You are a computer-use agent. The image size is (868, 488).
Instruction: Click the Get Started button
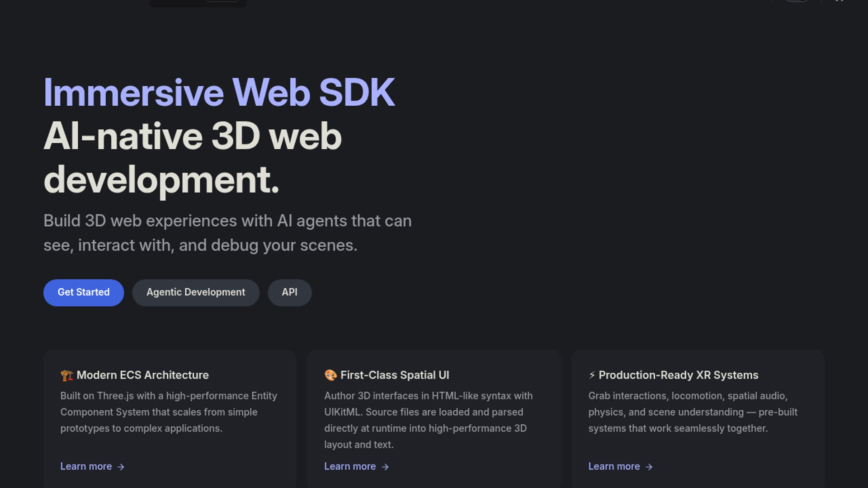[84, 292]
